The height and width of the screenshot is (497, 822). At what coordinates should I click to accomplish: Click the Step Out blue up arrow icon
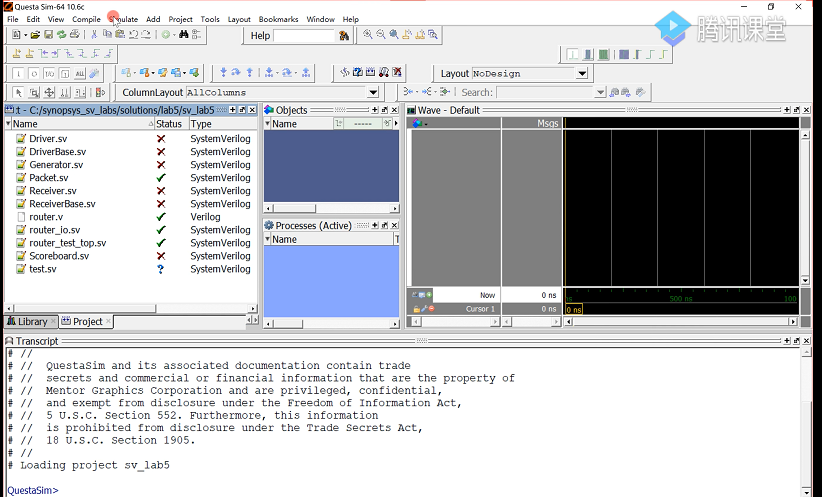(250, 72)
